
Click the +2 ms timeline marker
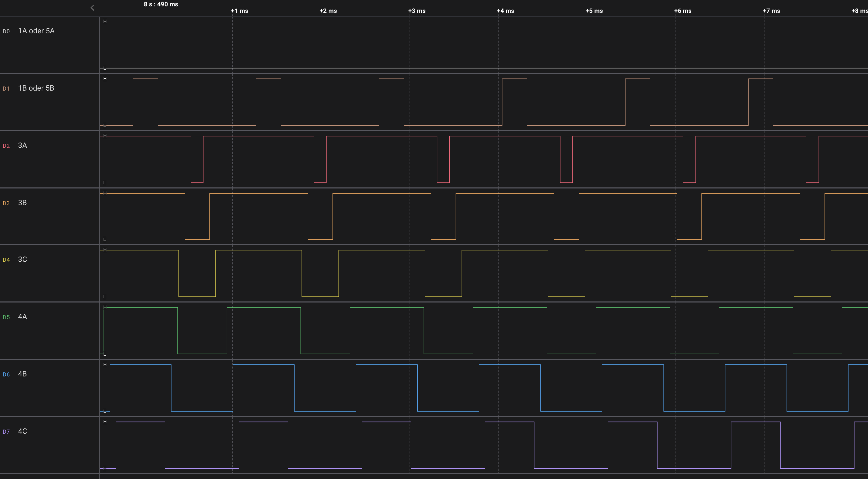(x=328, y=11)
